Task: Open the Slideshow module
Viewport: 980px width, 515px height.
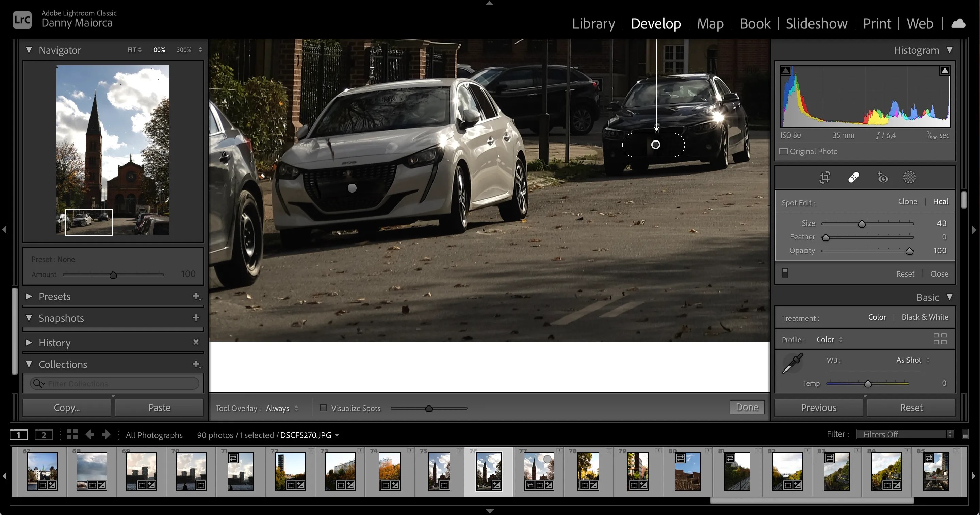Action: [x=816, y=23]
